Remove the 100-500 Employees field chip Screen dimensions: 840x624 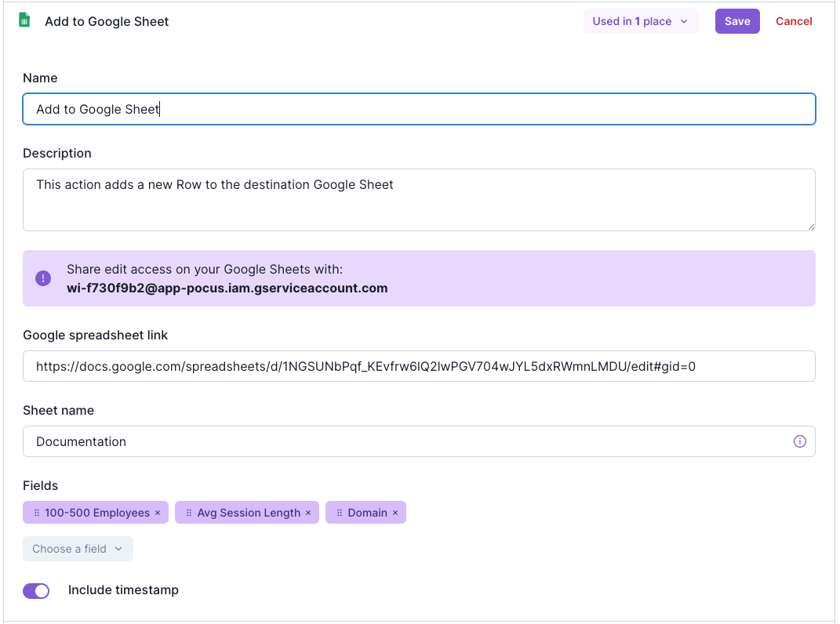(158, 513)
